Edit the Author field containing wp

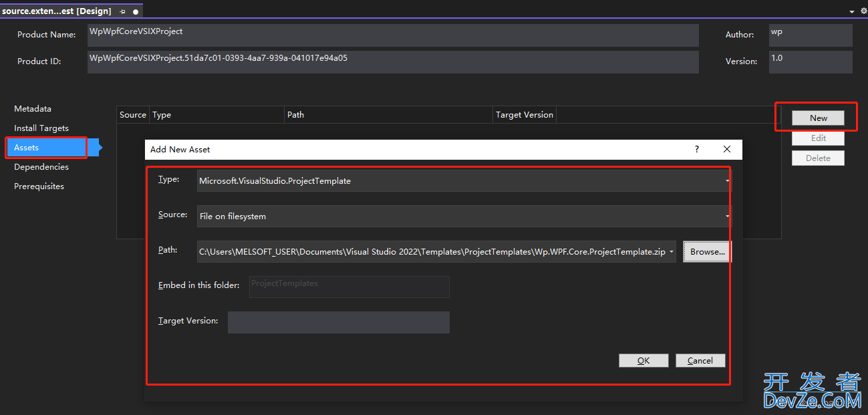811,35
